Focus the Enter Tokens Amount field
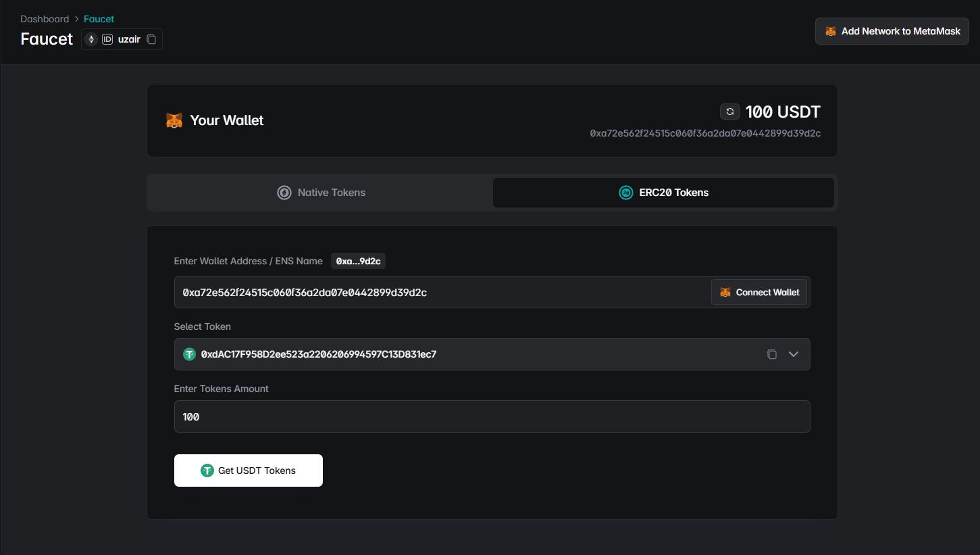980x555 pixels. 492,416
